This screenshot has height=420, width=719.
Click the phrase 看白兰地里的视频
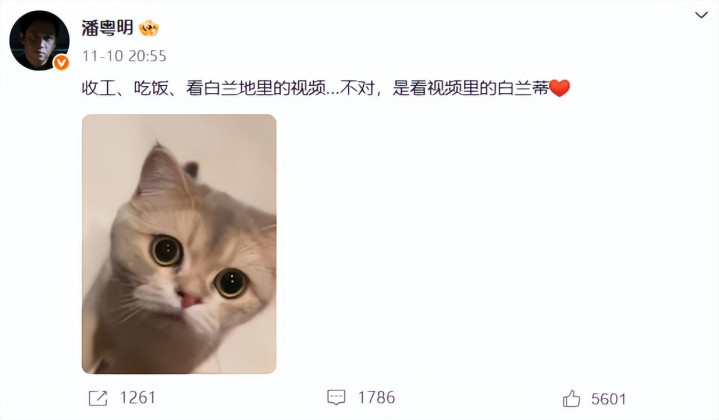click(255, 88)
